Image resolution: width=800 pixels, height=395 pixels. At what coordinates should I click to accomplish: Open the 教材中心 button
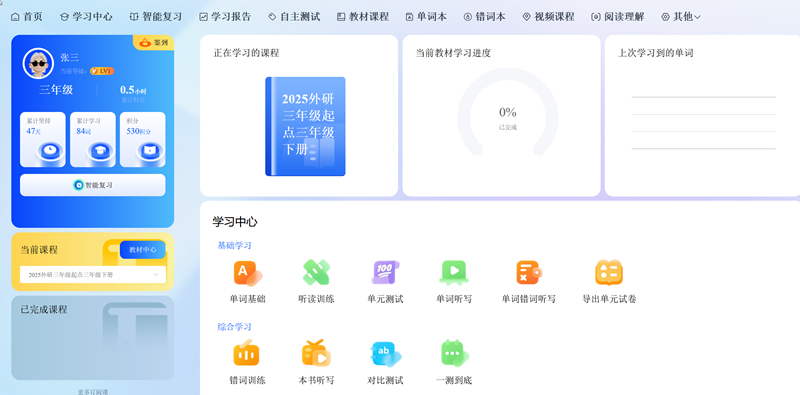[x=143, y=250]
